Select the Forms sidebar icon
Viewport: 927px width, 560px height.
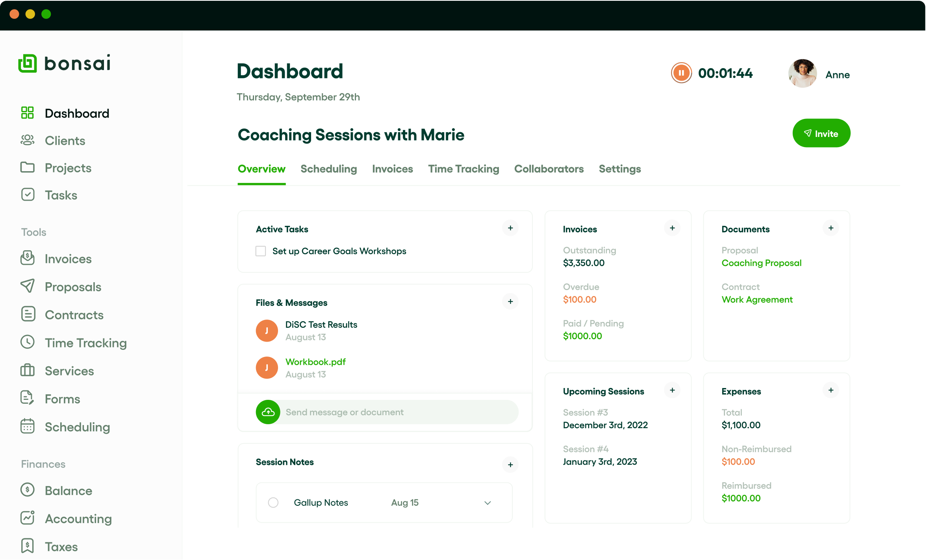click(28, 398)
